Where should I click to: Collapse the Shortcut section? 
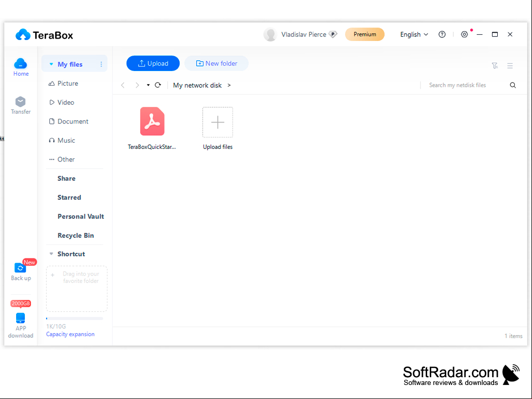click(51, 254)
